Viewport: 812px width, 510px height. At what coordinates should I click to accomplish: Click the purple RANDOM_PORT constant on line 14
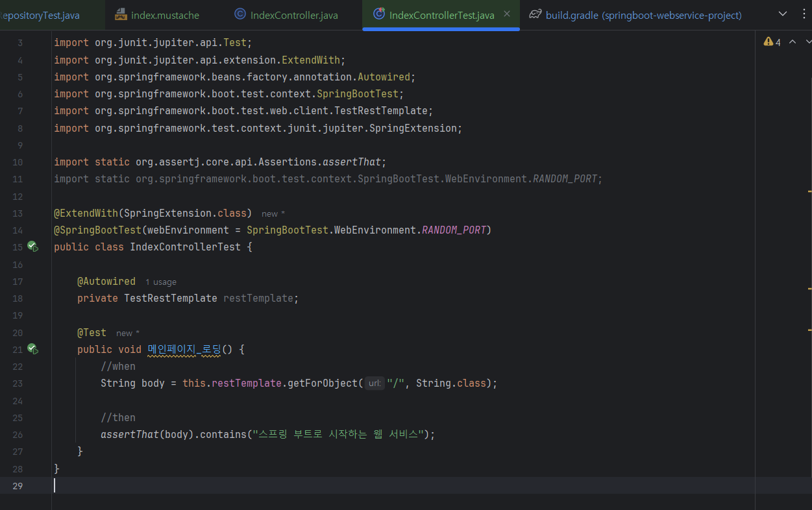454,230
